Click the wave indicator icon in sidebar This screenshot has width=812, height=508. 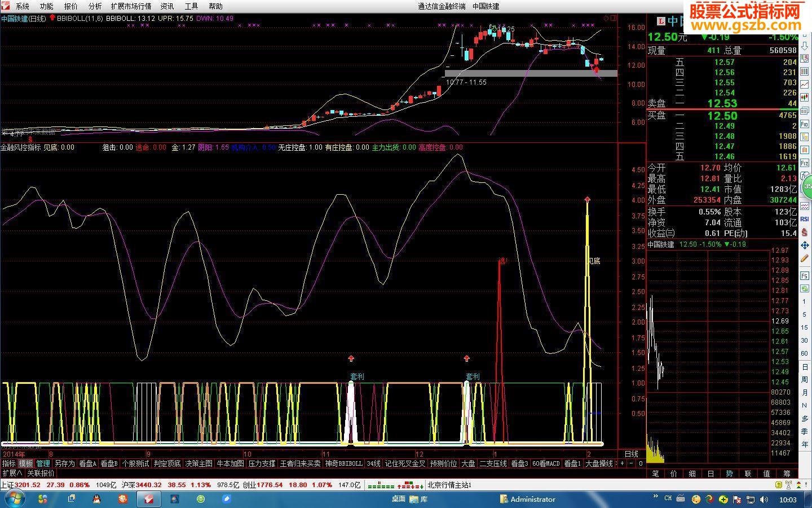click(x=805, y=206)
